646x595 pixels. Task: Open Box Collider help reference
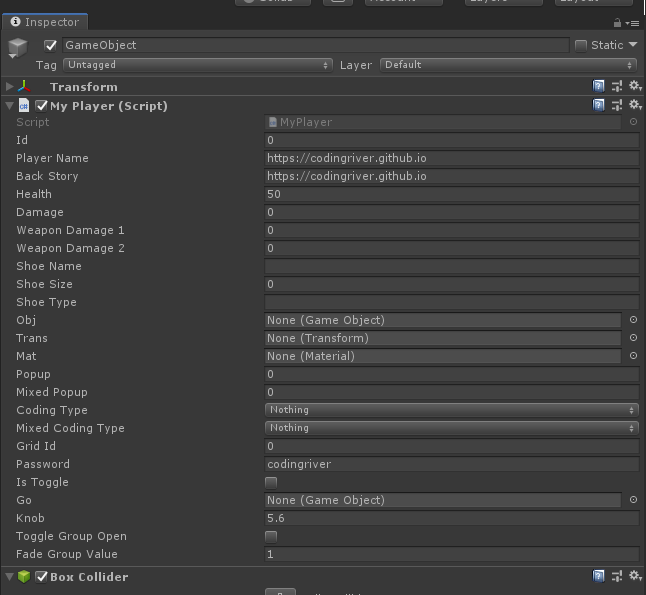click(x=598, y=576)
